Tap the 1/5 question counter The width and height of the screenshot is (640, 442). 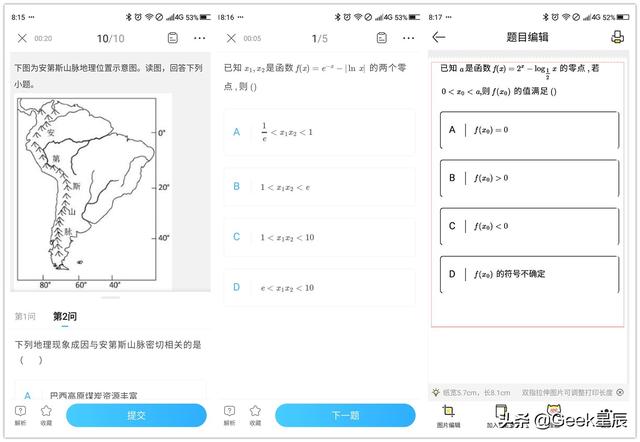(320, 38)
